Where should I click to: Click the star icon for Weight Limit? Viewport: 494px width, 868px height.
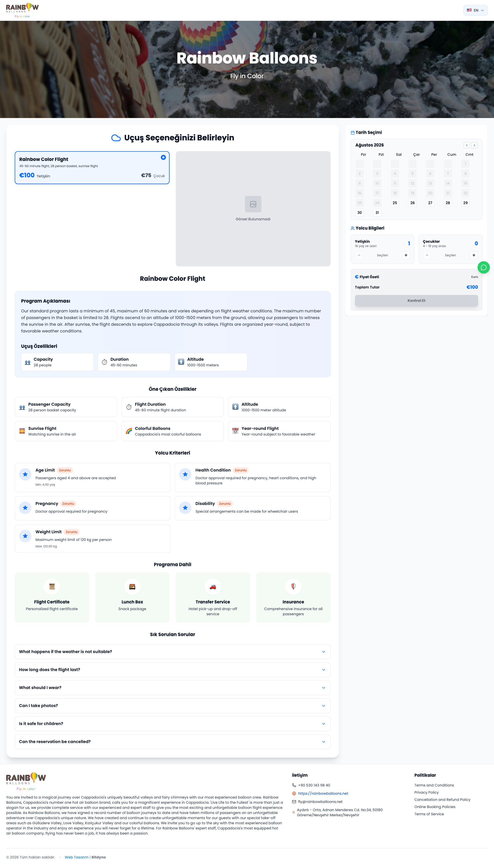coord(25,536)
